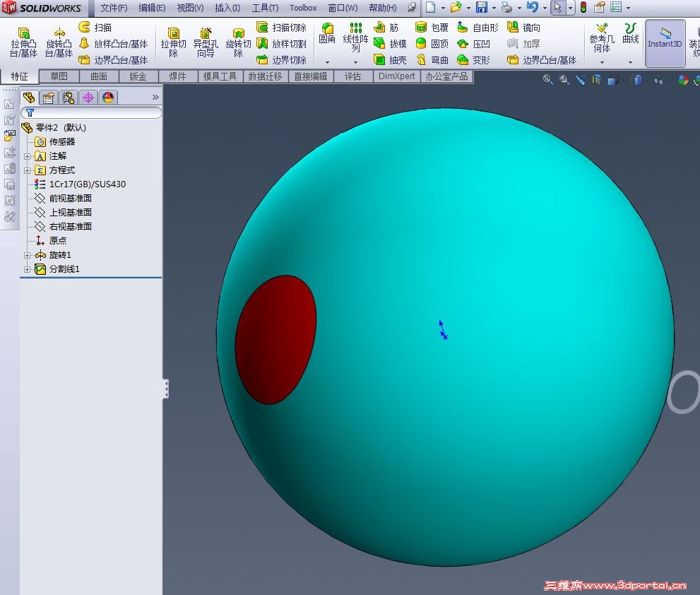Select the 原点 origin item
The width and height of the screenshot is (700, 595).
pyautogui.click(x=51, y=241)
